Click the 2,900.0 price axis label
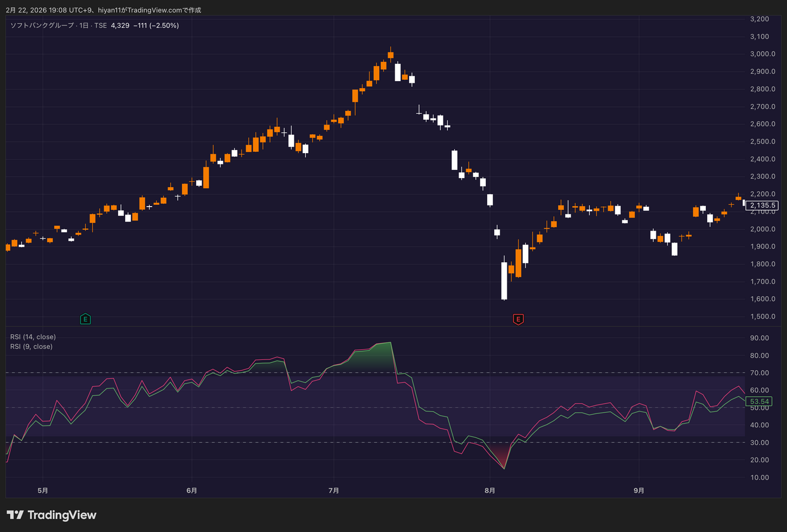 tap(763, 71)
